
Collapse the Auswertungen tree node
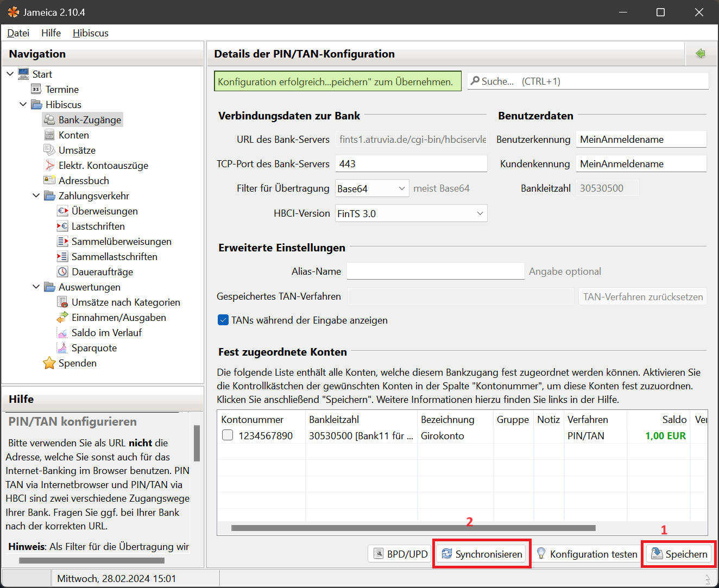click(36, 287)
